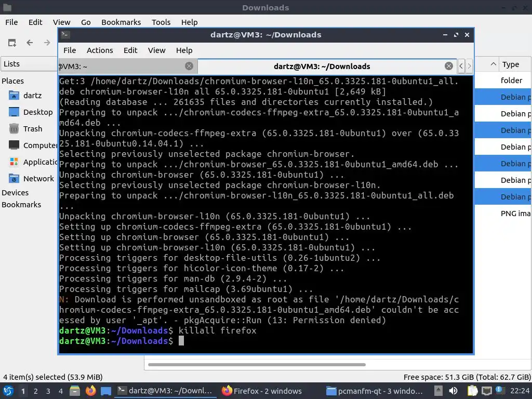Switch to workspace 1
Screen dimensions: 532x399
tap(23, 391)
